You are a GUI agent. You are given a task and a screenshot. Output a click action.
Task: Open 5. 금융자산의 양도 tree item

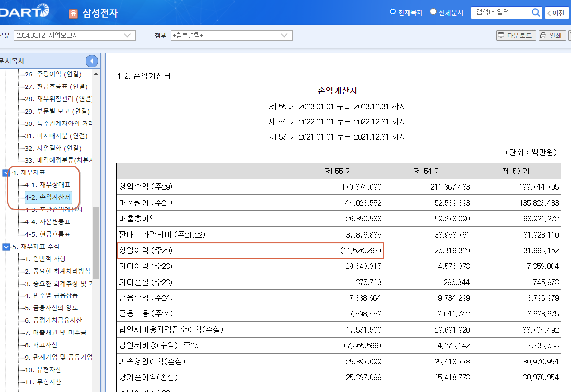51,308
